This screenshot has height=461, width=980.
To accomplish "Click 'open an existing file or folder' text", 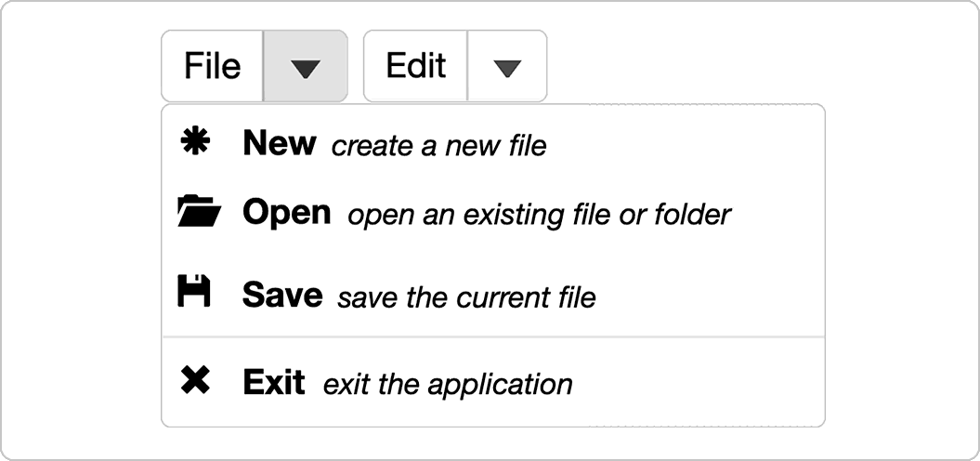I will tap(540, 215).
